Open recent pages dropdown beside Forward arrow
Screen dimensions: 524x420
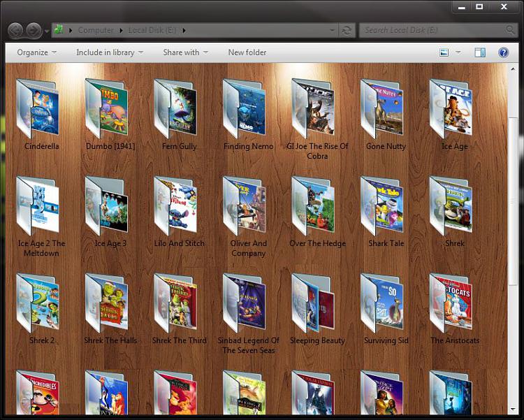(x=47, y=31)
